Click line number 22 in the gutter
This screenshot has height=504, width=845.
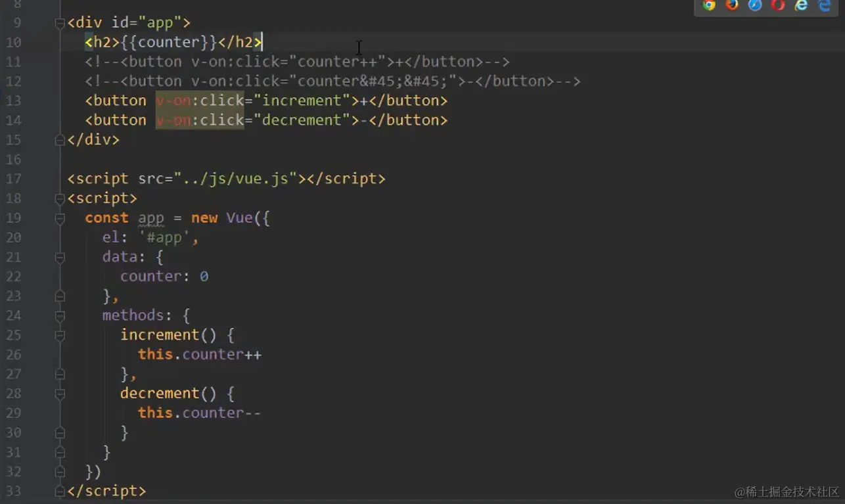point(14,277)
